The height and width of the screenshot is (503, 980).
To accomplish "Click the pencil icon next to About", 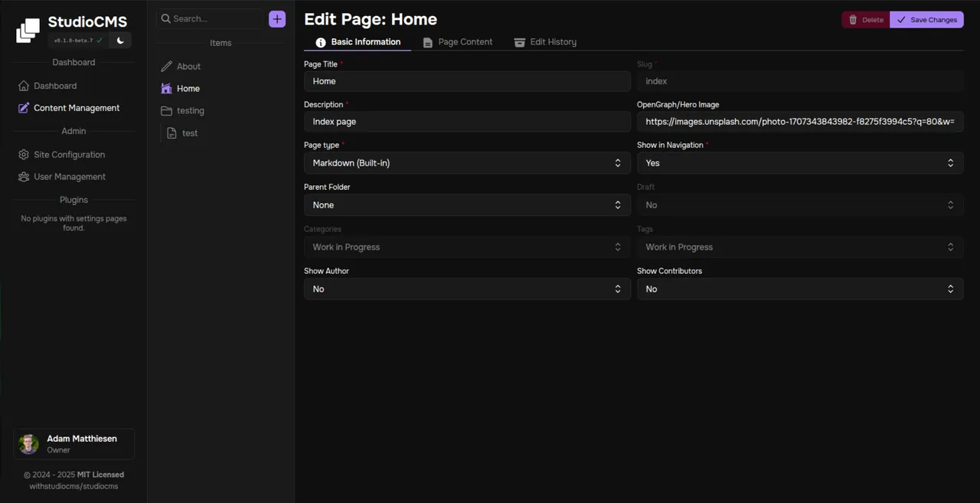I will click(166, 66).
